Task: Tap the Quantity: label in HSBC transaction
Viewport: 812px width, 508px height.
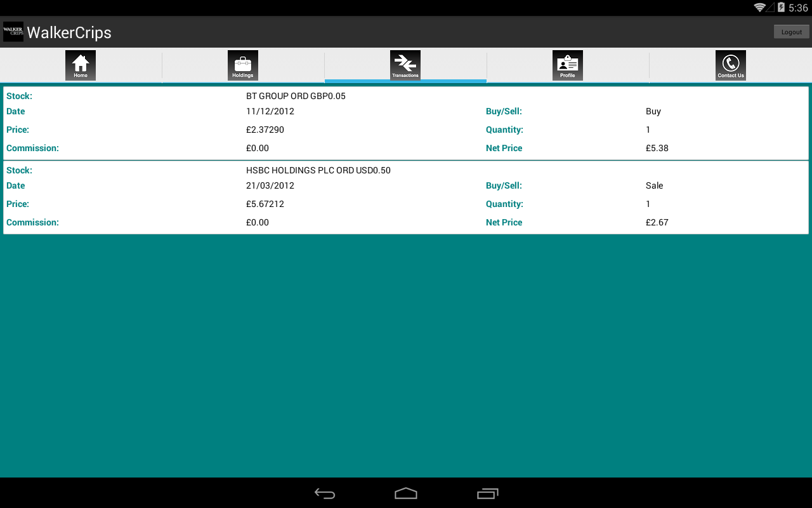Action: tap(504, 204)
